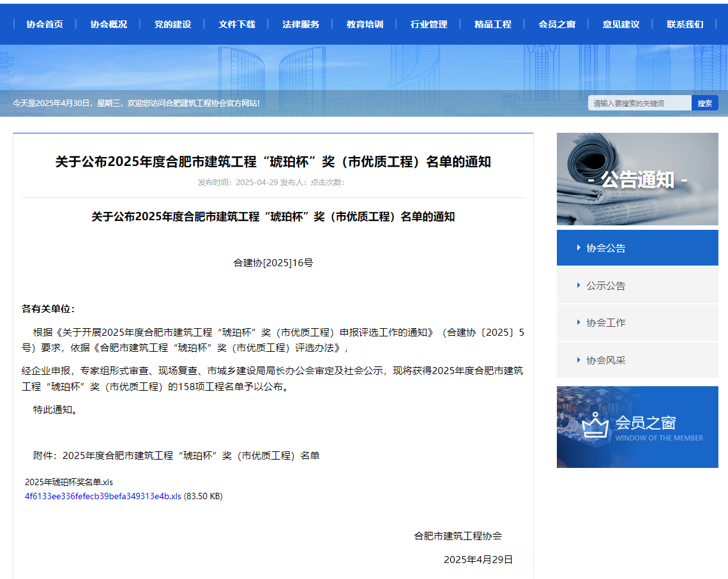The width and height of the screenshot is (728, 579).
Task: Click the arrow icon beside 协会风采
Action: click(x=579, y=360)
